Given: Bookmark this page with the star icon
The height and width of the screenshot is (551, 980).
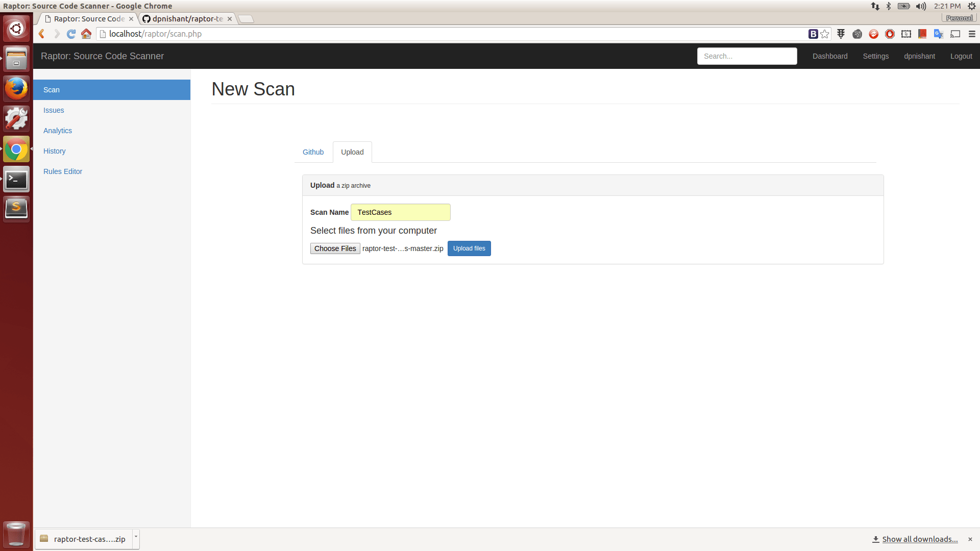Looking at the screenshot, I should click(825, 34).
